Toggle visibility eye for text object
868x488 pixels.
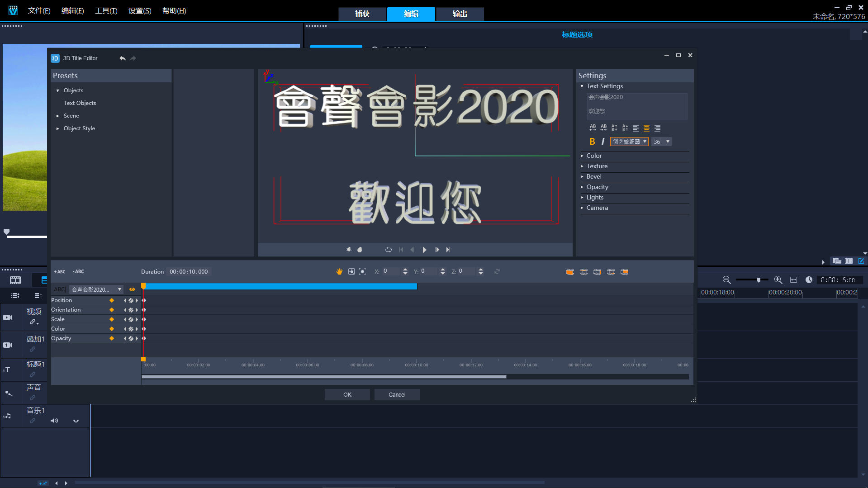(132, 289)
